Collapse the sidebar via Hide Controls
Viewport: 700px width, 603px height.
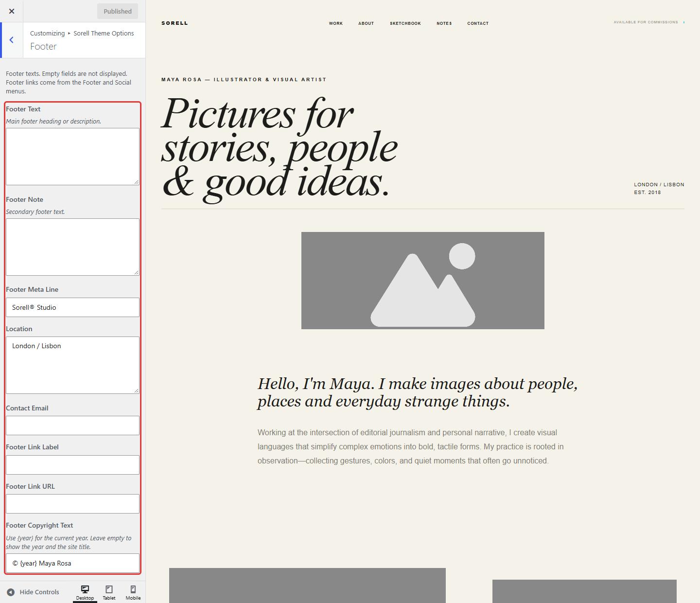click(x=33, y=592)
